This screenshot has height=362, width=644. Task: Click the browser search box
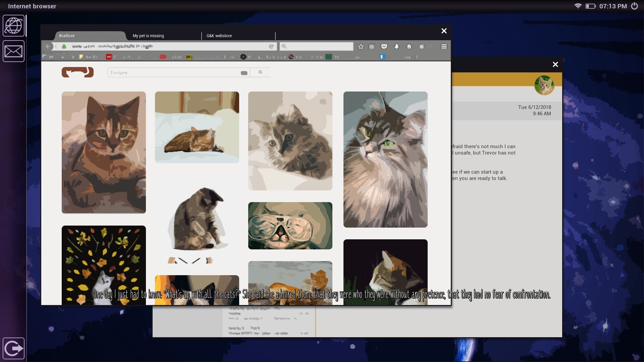317,47
